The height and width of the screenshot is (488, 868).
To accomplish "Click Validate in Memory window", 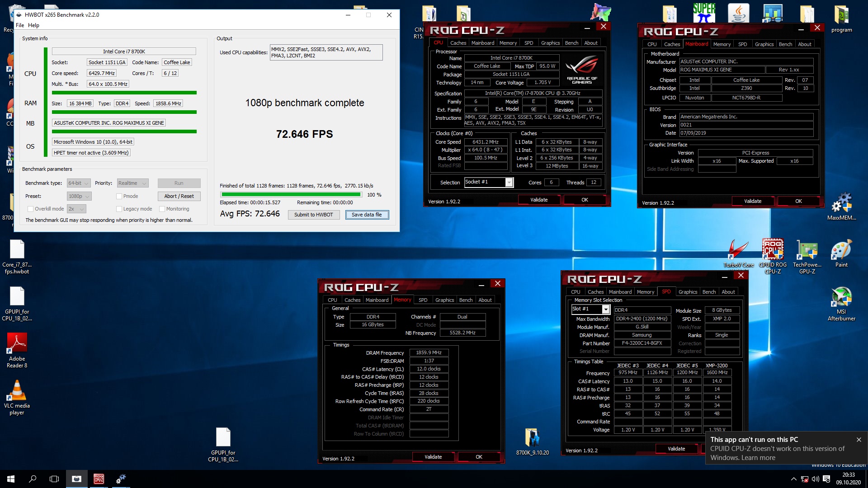I will 433,457.
